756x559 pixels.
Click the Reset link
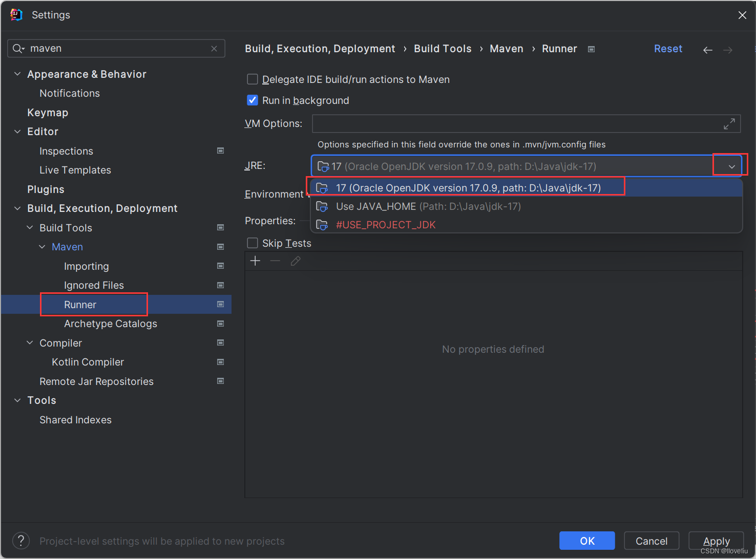[668, 49]
